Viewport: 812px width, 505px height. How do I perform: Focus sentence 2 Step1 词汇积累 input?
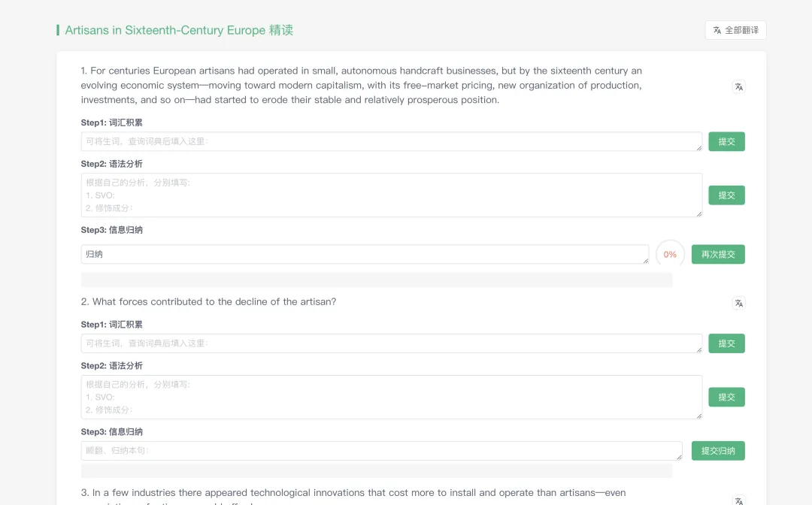point(392,343)
